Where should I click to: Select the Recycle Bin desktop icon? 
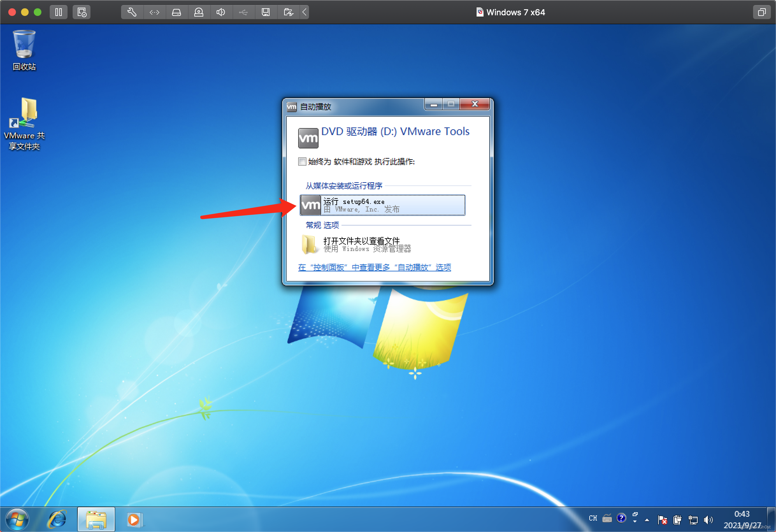24,50
